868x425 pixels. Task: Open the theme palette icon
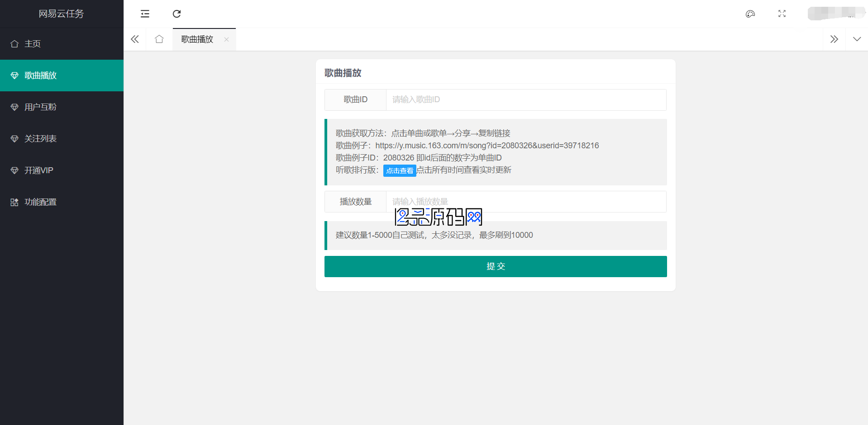click(x=750, y=14)
